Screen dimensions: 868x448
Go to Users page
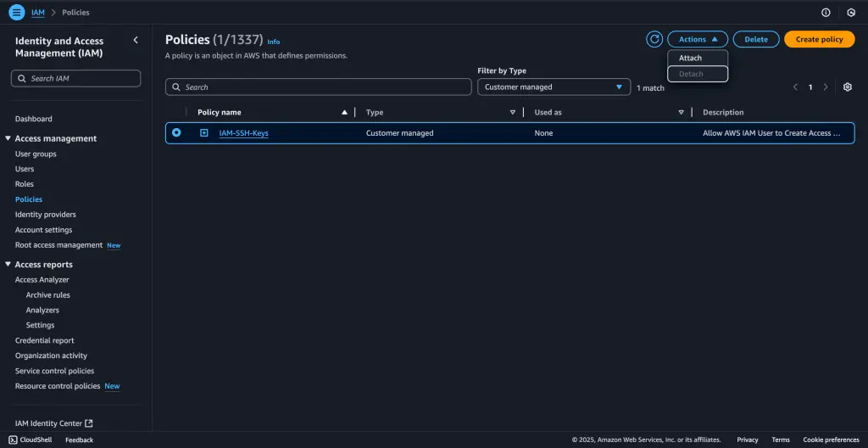25,169
